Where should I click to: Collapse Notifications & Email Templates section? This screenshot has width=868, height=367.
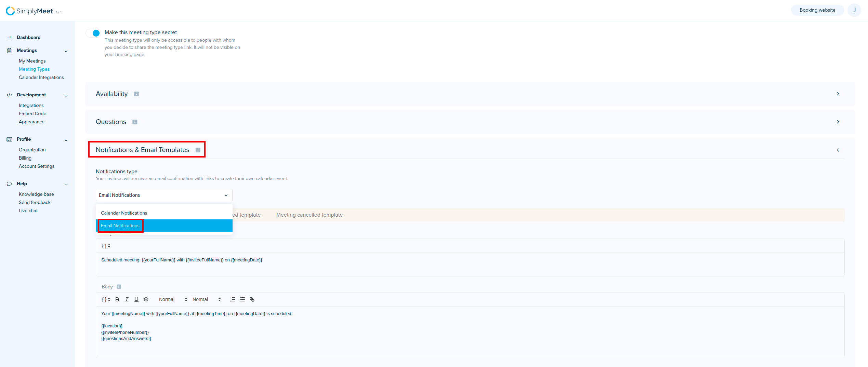(x=838, y=150)
